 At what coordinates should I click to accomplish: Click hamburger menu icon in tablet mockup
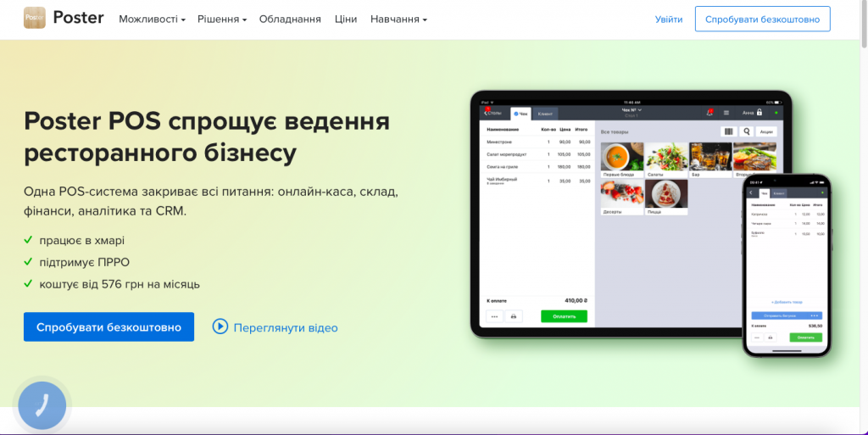[726, 112]
